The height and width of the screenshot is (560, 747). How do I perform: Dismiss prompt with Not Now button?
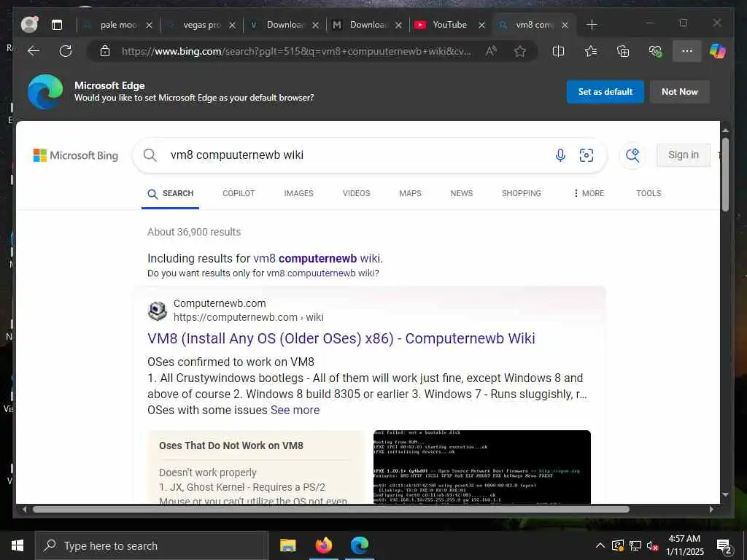click(679, 92)
